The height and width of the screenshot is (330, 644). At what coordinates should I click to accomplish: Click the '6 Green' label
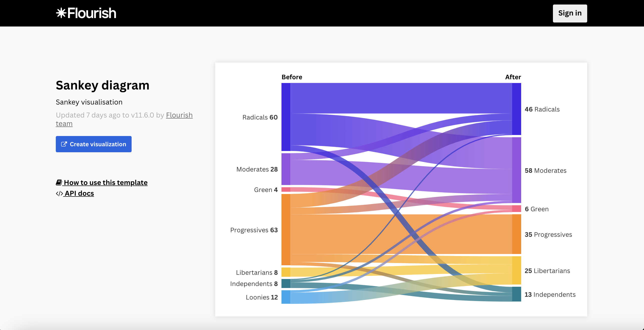coord(537,209)
